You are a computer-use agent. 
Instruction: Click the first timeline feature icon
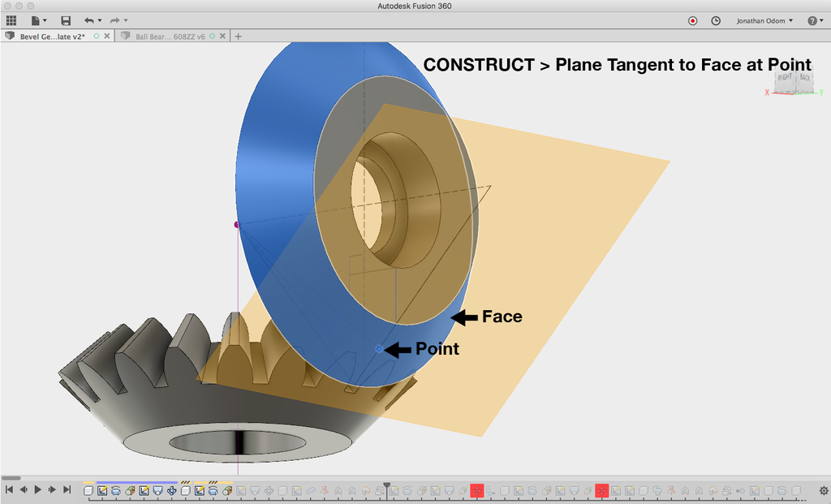(88, 491)
